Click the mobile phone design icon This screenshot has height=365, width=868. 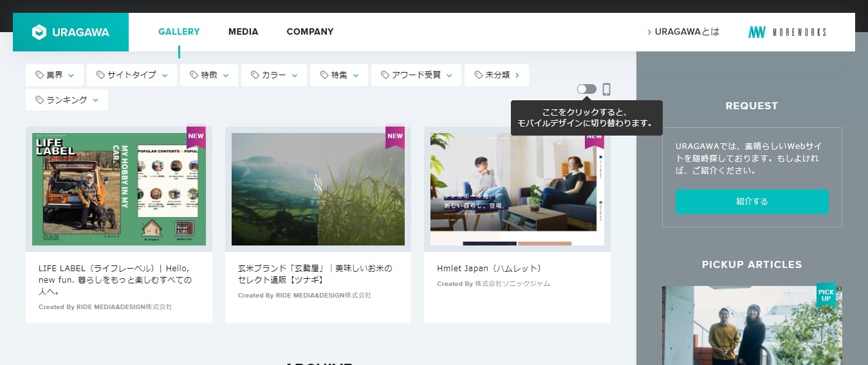[x=606, y=89]
